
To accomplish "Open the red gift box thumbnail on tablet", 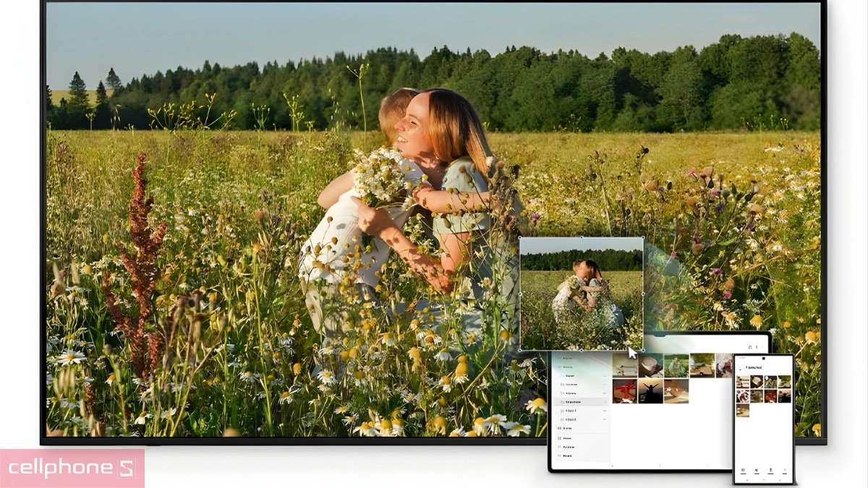I will 625,391.
